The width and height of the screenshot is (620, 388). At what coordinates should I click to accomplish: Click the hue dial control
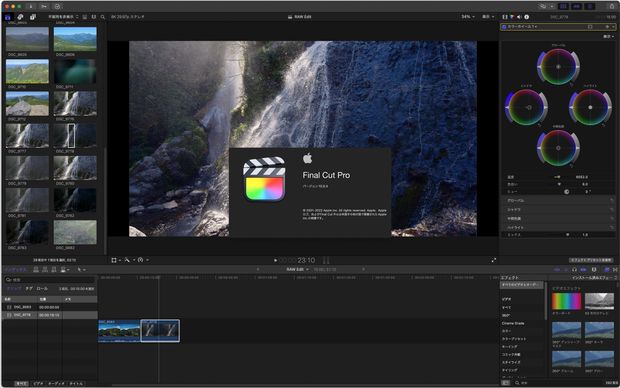[x=566, y=191]
